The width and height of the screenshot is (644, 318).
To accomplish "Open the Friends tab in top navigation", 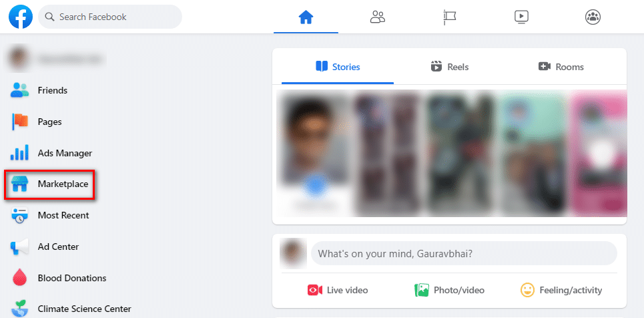I will pos(378,17).
